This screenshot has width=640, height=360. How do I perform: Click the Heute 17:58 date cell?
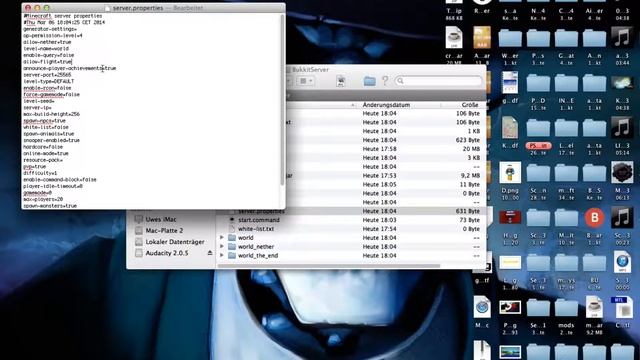coord(379,149)
